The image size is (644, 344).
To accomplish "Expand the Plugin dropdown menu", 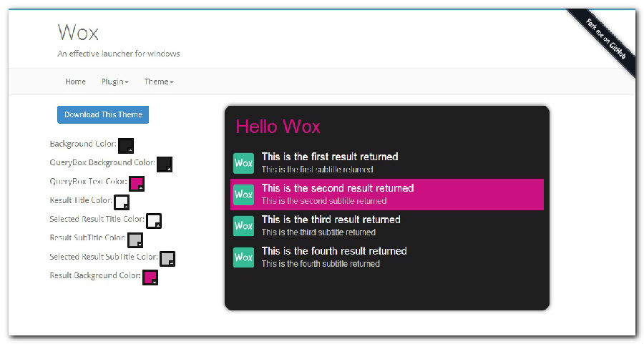I will 115,82.
